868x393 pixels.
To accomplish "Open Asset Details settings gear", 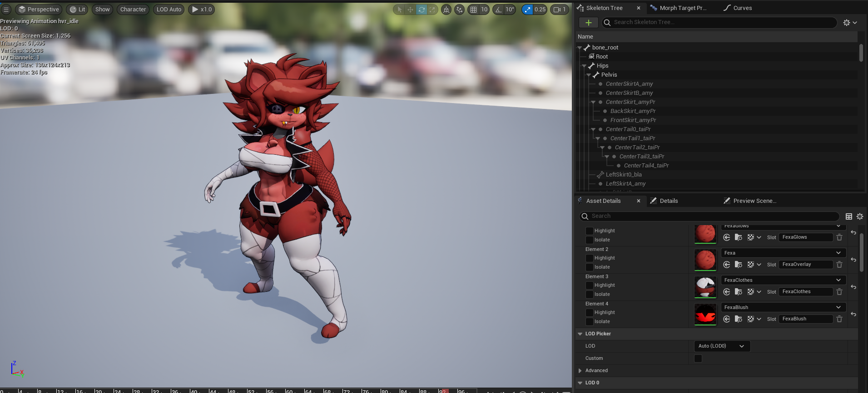I will 860,216.
